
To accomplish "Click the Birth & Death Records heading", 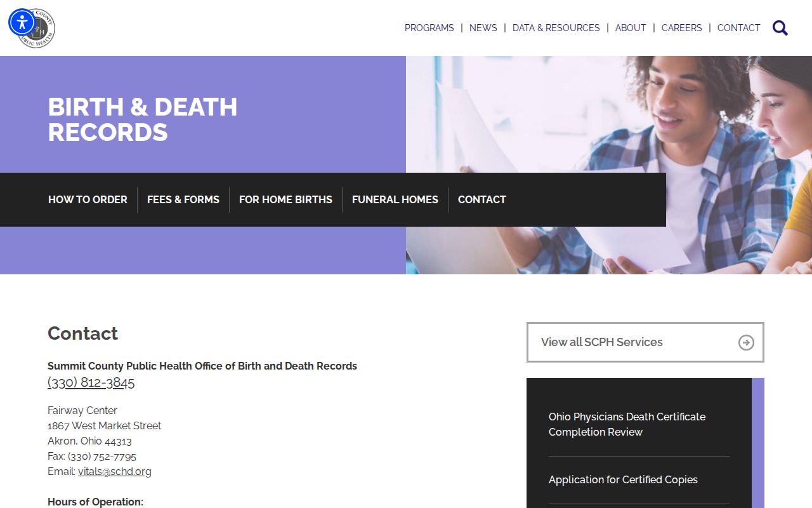I will point(143,119).
